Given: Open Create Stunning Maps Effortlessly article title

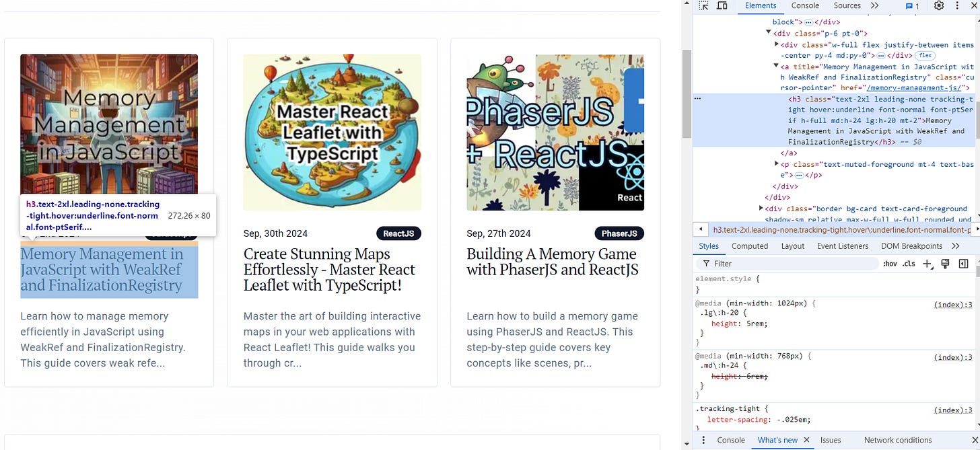Looking at the screenshot, I should [330, 270].
